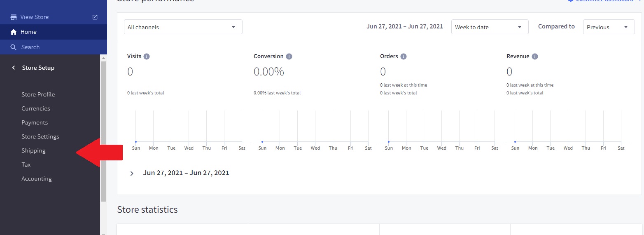Click the Search magnifier icon
This screenshot has width=644, height=235.
[x=14, y=47]
